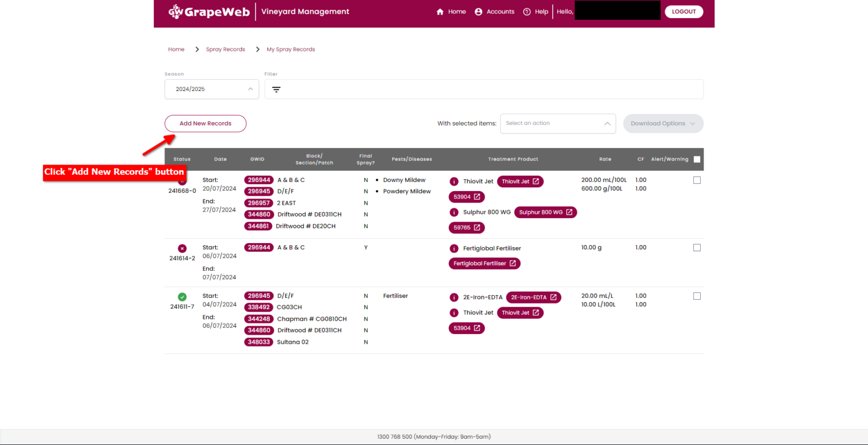
Task: Click the Add New Records button
Action: tap(205, 123)
